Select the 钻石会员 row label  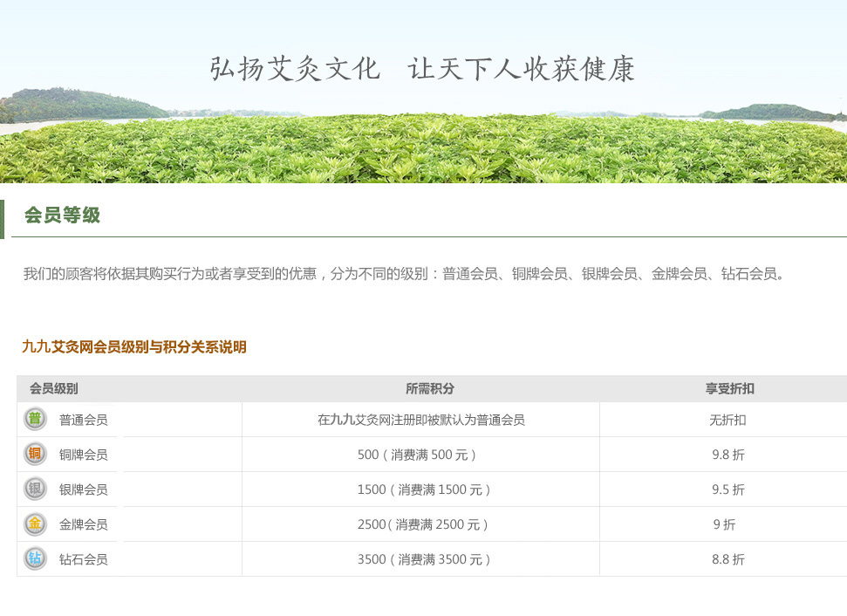(83, 559)
